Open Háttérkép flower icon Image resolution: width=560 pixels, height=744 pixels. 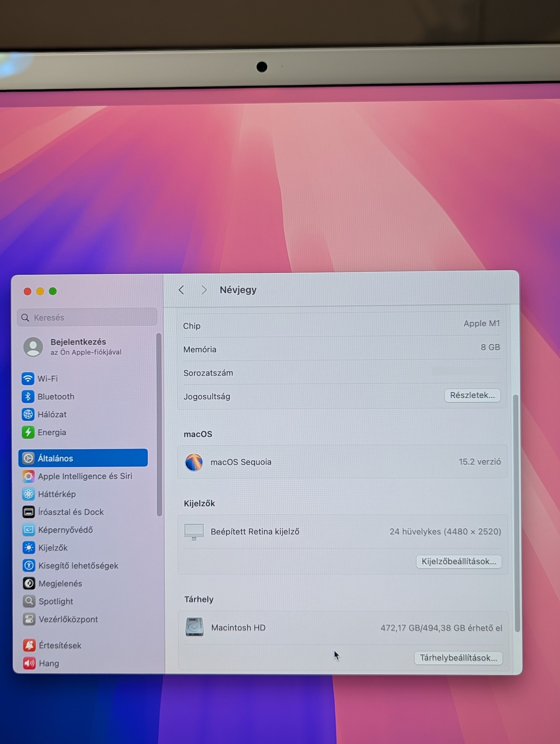[x=29, y=494]
